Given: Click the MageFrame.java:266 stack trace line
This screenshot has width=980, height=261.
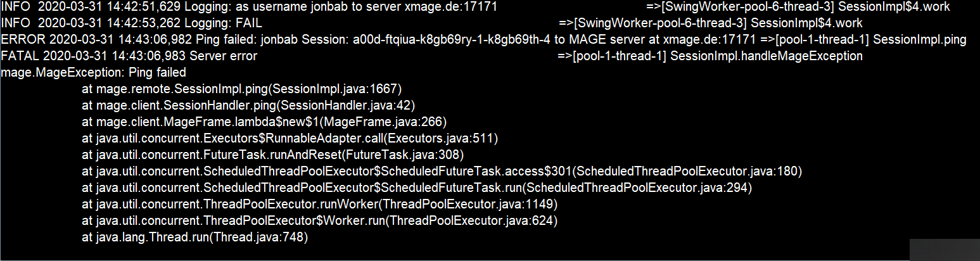Looking at the screenshot, I should [265, 122].
